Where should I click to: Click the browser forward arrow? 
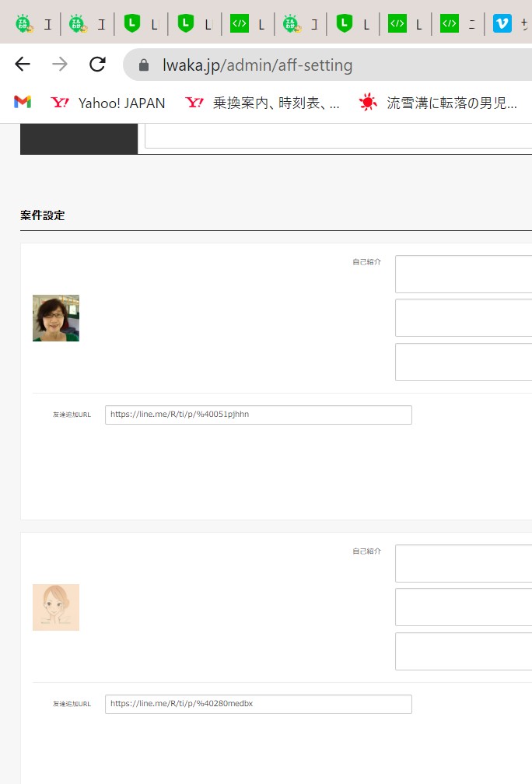(59, 64)
